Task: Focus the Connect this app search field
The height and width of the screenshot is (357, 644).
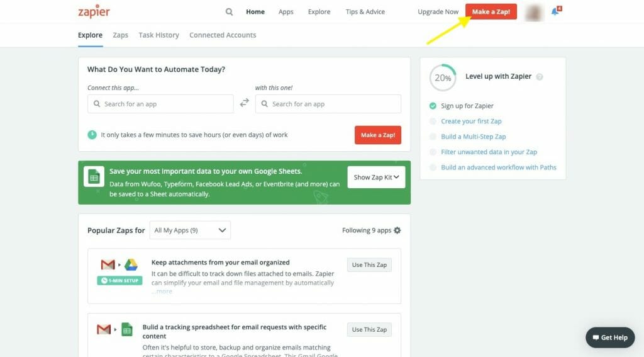Action: [x=160, y=104]
